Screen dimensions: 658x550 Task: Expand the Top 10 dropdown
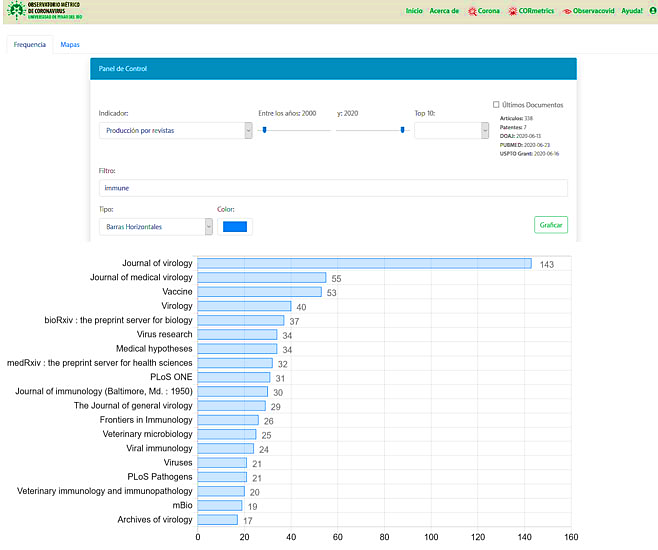point(451,130)
